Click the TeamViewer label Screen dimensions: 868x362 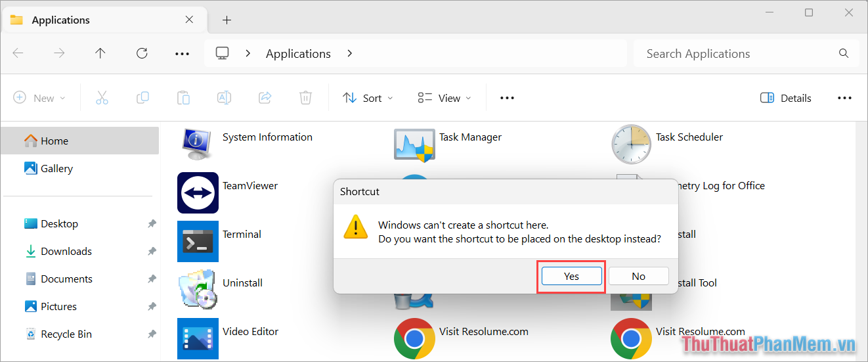pyautogui.click(x=250, y=185)
